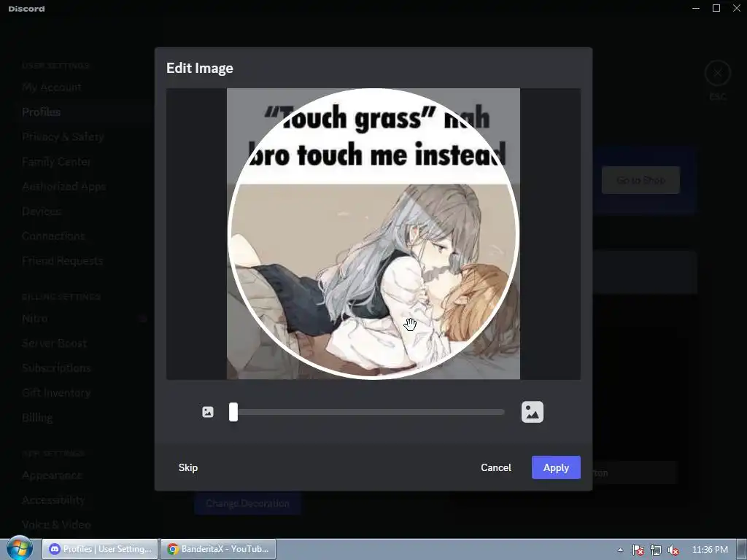
Task: Open Server Boost settings
Action: tap(54, 343)
